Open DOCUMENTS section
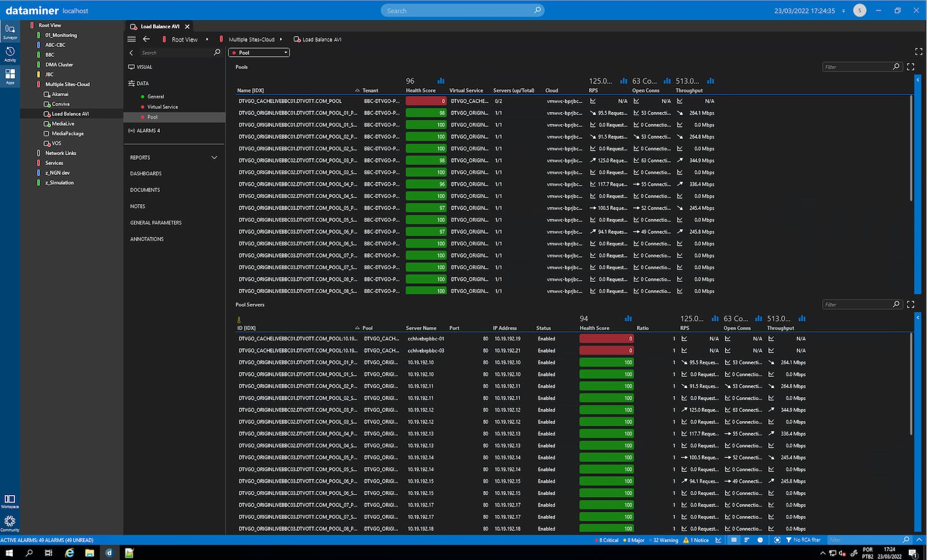The height and width of the screenshot is (560, 927). click(x=145, y=190)
